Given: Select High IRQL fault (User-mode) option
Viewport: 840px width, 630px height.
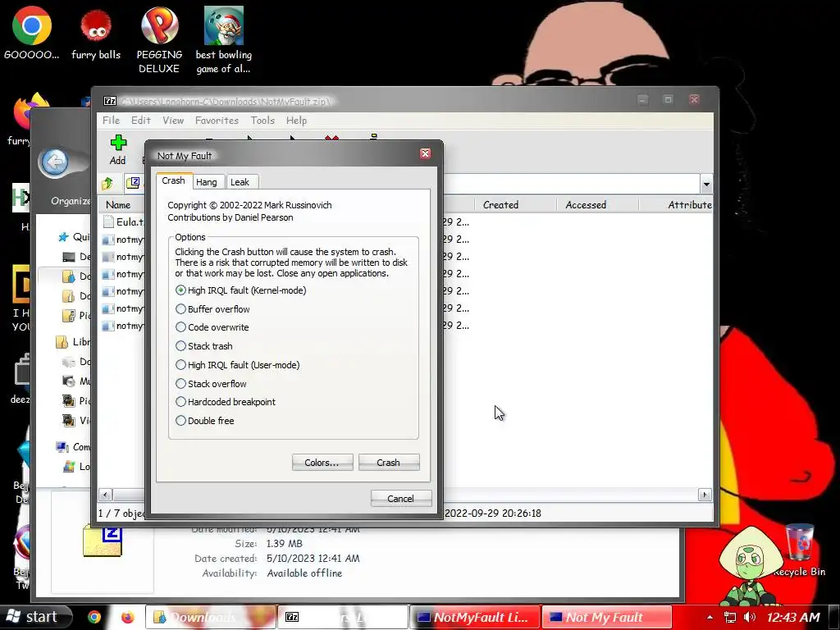Looking at the screenshot, I should 238,365.
